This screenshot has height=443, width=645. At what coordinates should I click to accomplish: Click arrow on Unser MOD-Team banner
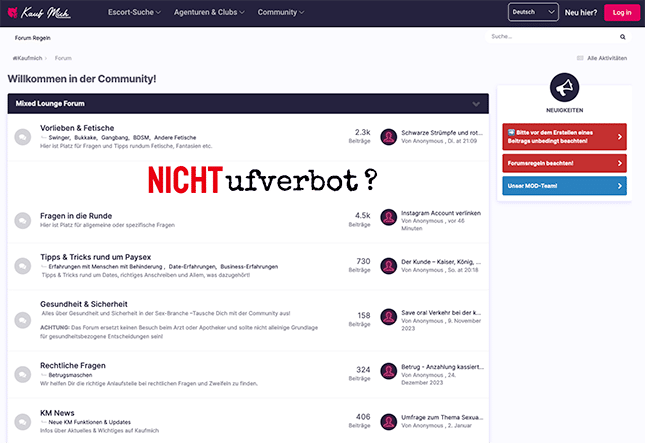pos(619,186)
